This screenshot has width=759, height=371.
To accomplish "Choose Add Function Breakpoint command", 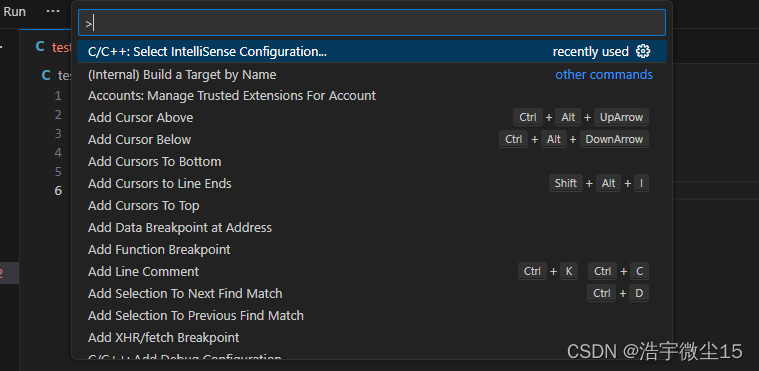I will pos(372,249).
